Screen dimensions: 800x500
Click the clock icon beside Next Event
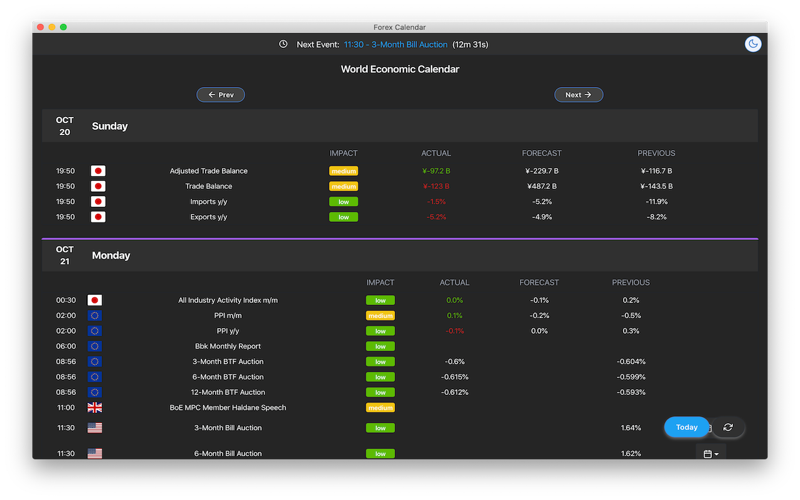[x=283, y=44]
